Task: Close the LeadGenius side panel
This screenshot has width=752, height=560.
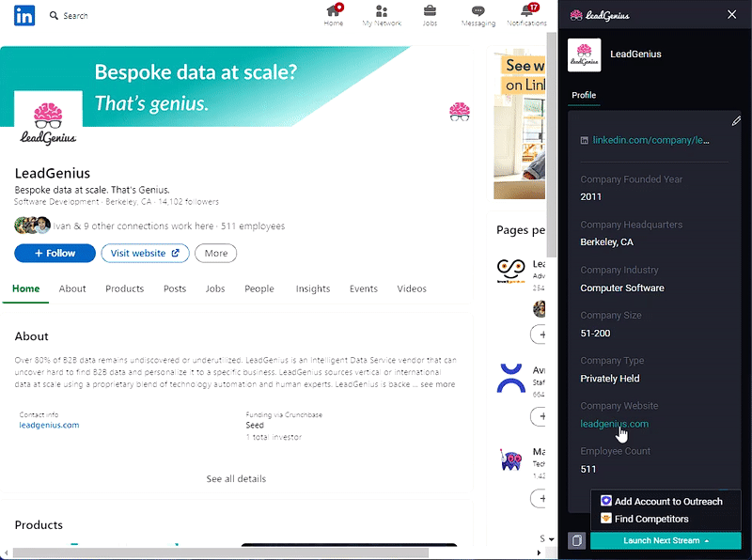Action: click(x=731, y=14)
